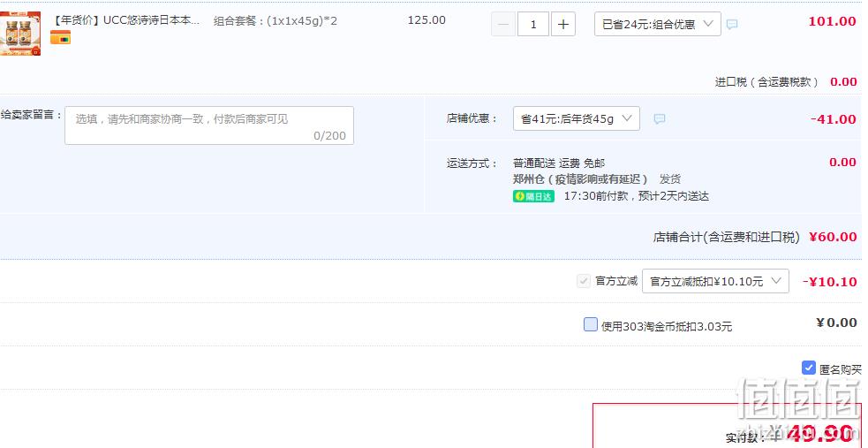Click the green 隔日达 delivery badge

point(533,196)
